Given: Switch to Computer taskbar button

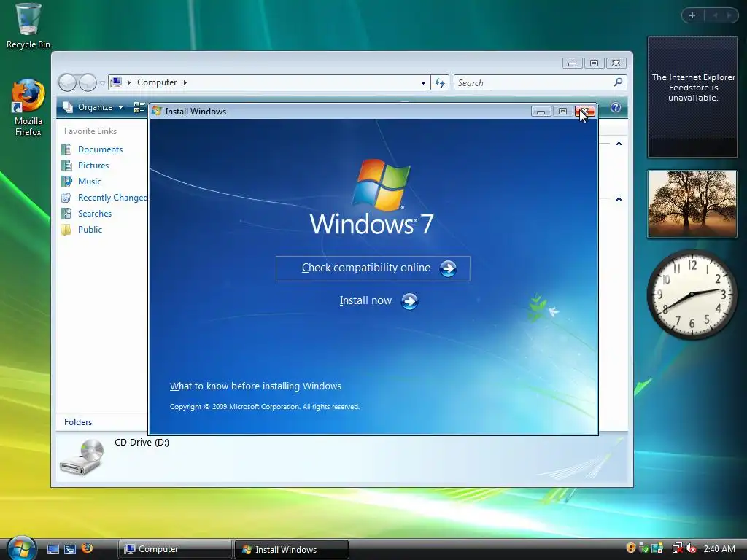Looking at the screenshot, I should click(174, 549).
